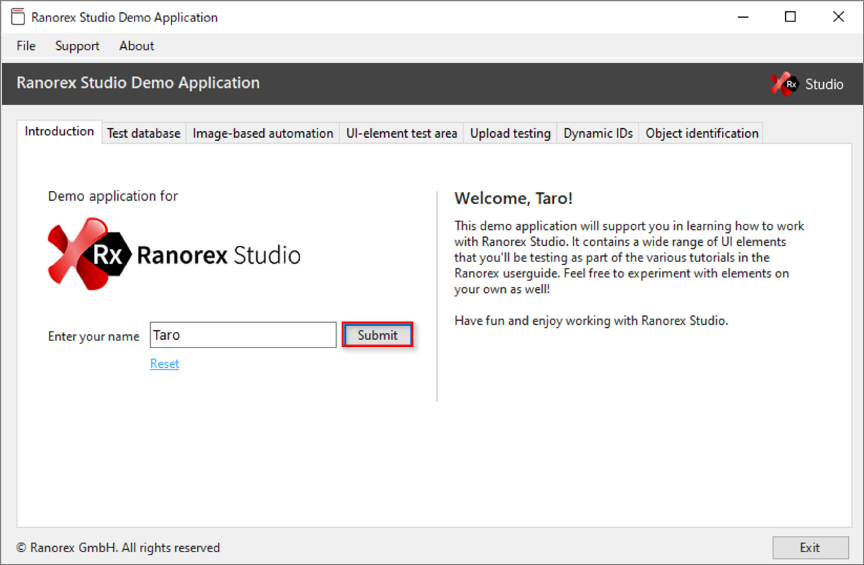
Task: Click the large Ranorex Studio logo image
Action: tap(174, 254)
